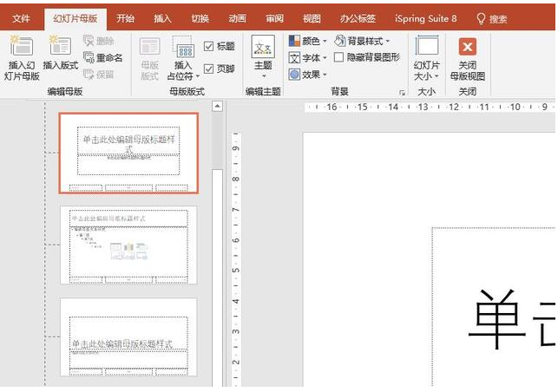The width and height of the screenshot is (558, 392).
Task: Close Master View (关闭母版视图)
Action: [467, 59]
